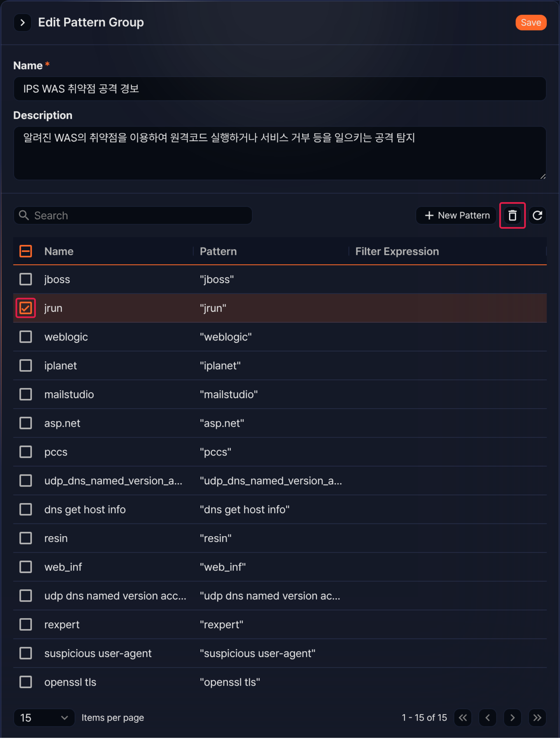560x739 pixels.
Task: Focus the pattern Search field
Action: tap(133, 216)
